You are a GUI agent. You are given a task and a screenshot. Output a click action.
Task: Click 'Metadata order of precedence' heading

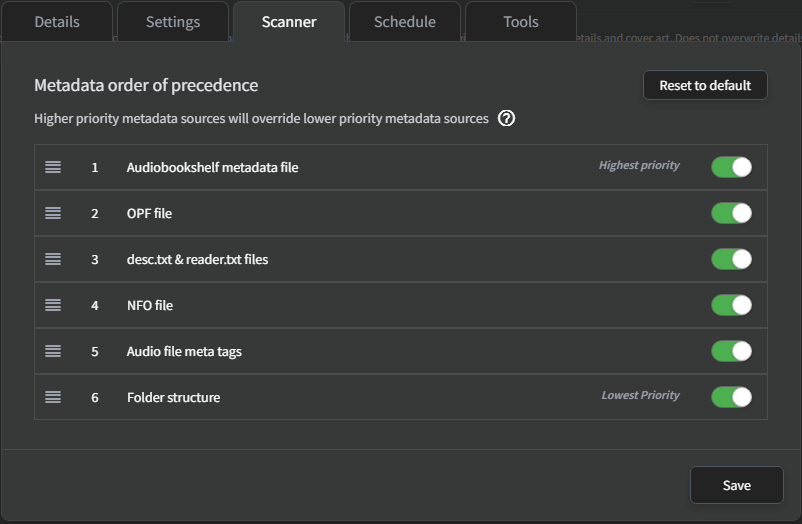click(x=146, y=85)
